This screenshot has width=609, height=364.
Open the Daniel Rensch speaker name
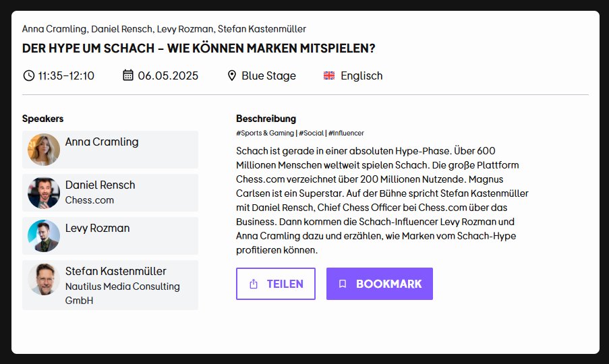point(100,185)
